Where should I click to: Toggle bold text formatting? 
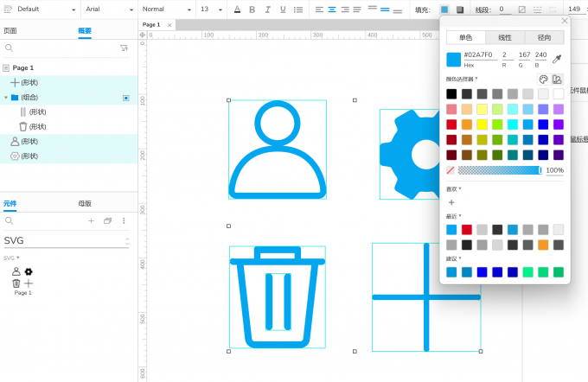click(252, 10)
